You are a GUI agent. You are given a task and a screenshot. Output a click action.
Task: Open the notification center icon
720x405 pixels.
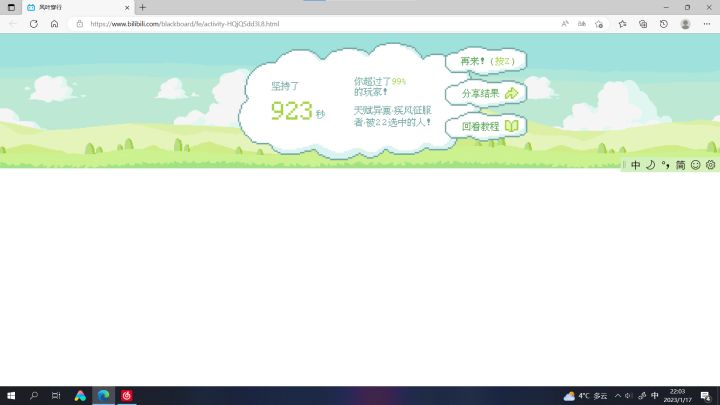[706, 396]
